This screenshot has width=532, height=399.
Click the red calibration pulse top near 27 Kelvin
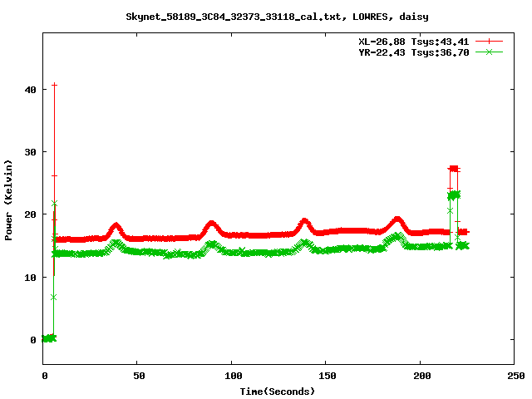(454, 169)
